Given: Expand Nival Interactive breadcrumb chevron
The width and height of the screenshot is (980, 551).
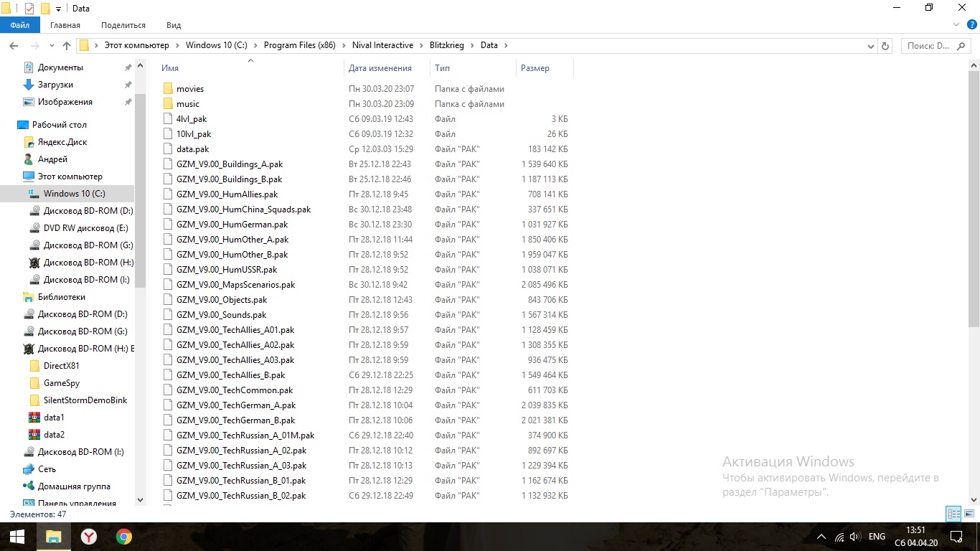Looking at the screenshot, I should pyautogui.click(x=421, y=45).
